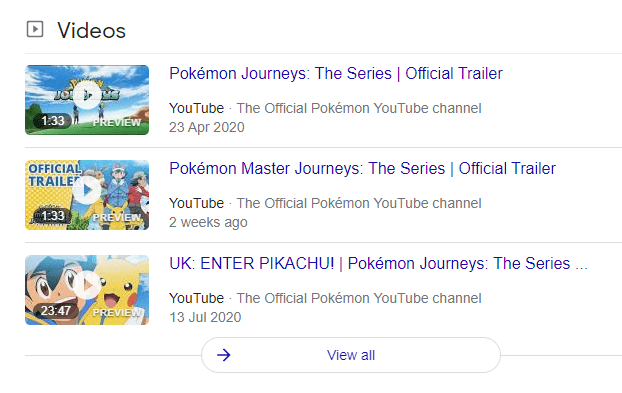622x393 pixels.
Task: Click PREVIEW label on Pikachu episode thumbnail
Action: [117, 312]
